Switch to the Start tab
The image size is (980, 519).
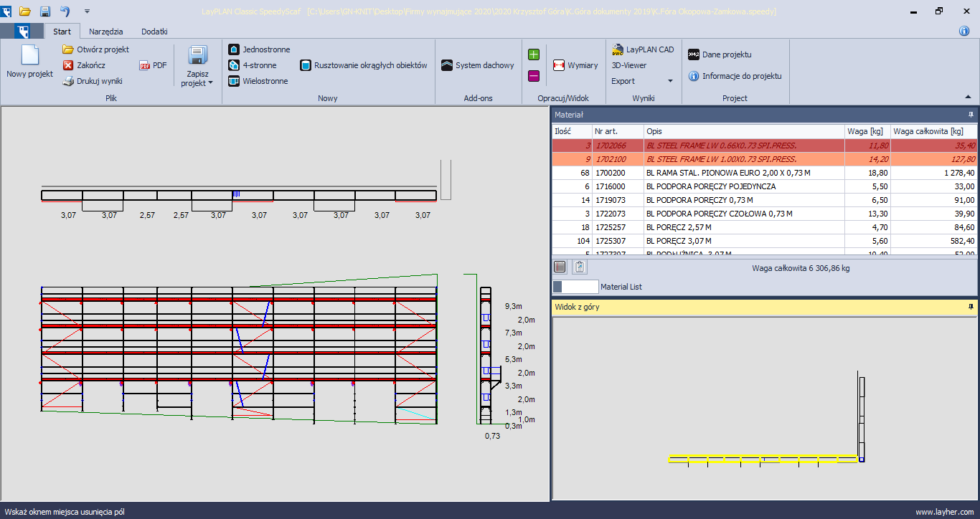pyautogui.click(x=62, y=32)
